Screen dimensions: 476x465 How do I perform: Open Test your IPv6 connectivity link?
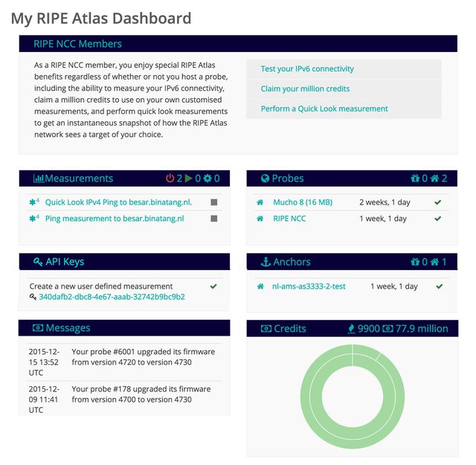[307, 69]
